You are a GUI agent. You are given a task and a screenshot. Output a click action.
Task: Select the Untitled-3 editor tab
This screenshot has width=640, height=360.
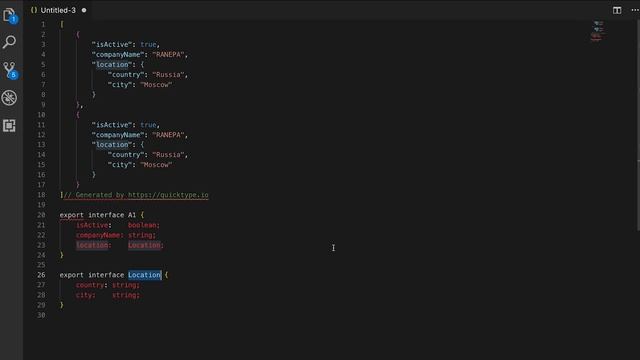[58, 10]
